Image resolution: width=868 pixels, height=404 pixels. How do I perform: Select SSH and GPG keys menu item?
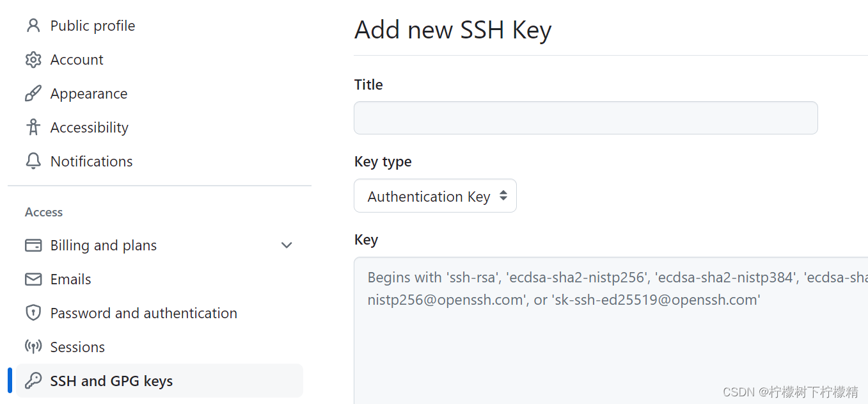[160, 381]
